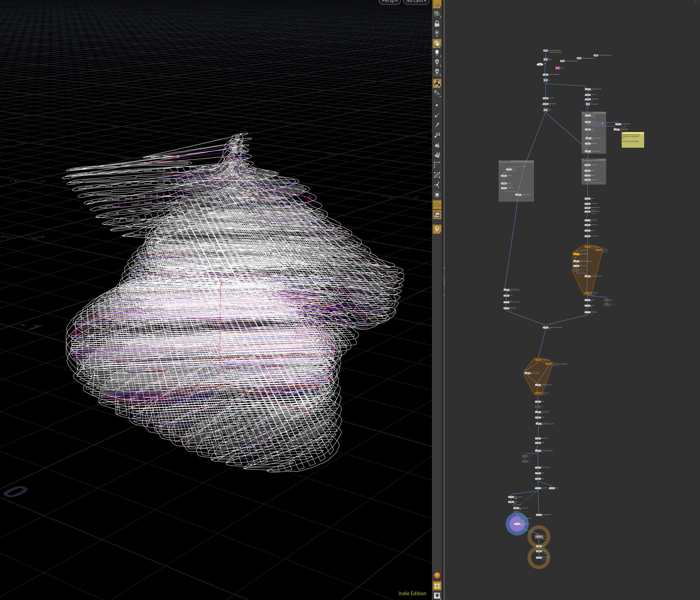
Task: Show point numbers with 12 icon
Action: (437, 135)
